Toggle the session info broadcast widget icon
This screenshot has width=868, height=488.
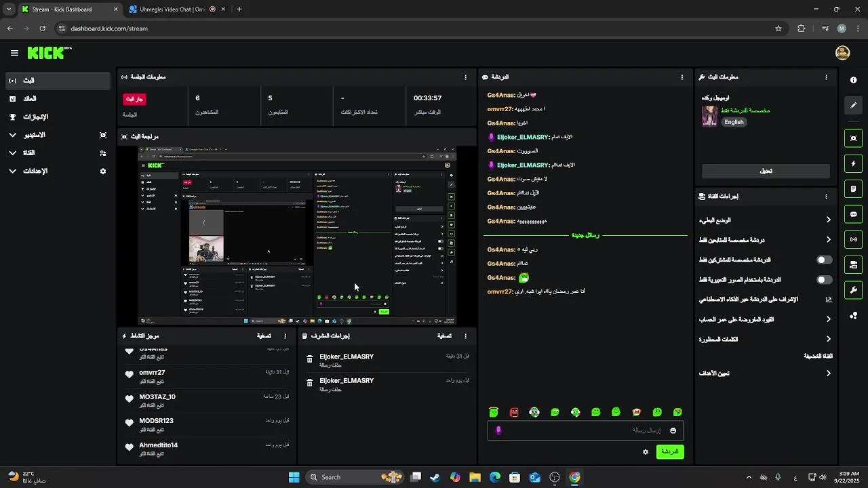pyautogui.click(x=853, y=239)
